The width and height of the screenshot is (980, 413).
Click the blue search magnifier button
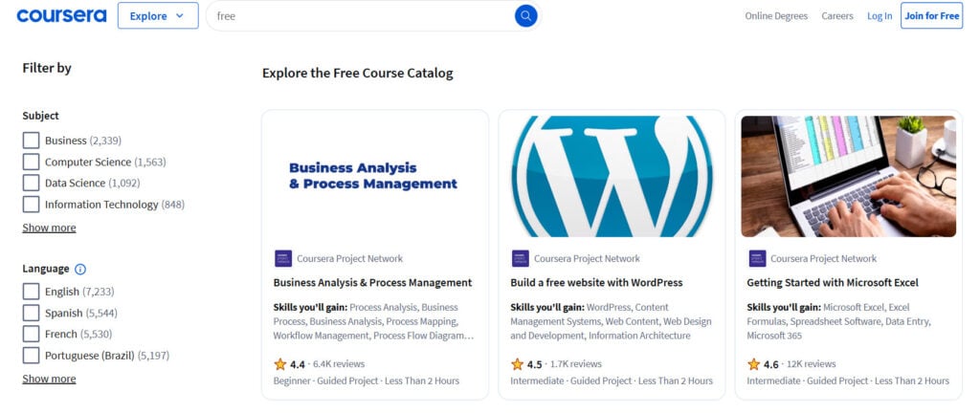525,16
